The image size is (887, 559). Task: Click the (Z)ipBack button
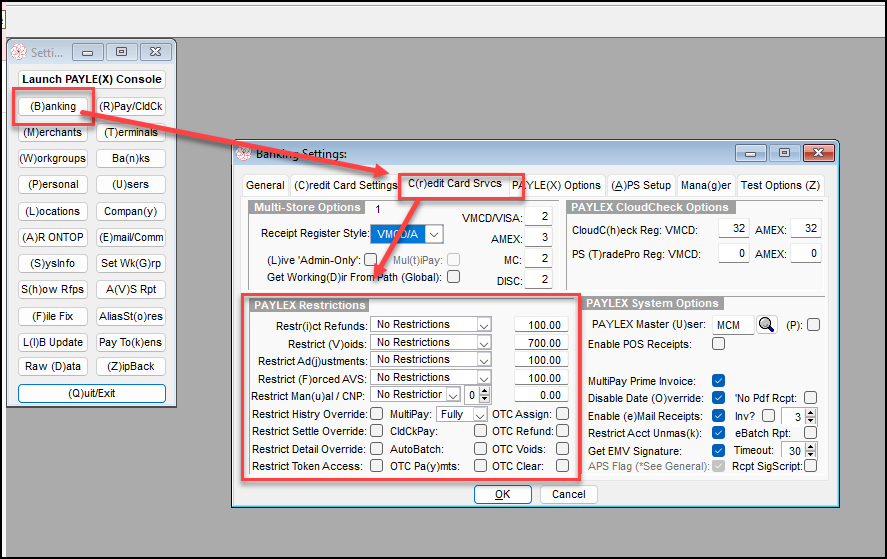pyautogui.click(x=131, y=366)
